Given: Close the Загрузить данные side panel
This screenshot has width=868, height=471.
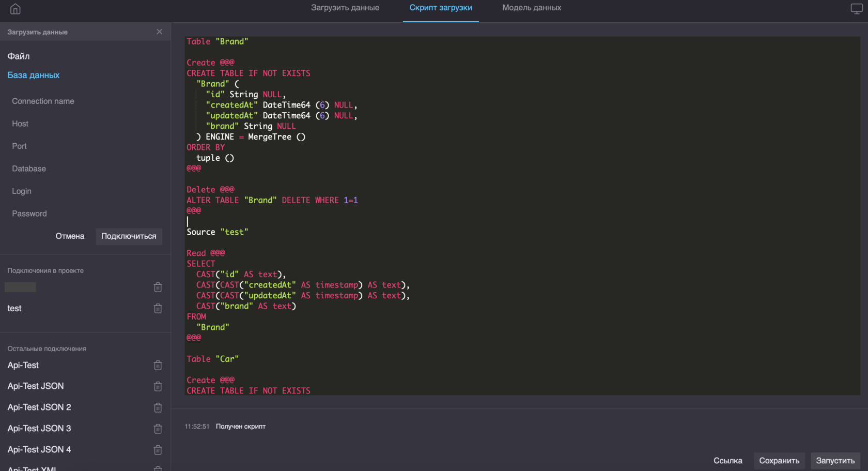Looking at the screenshot, I should tap(159, 32).
